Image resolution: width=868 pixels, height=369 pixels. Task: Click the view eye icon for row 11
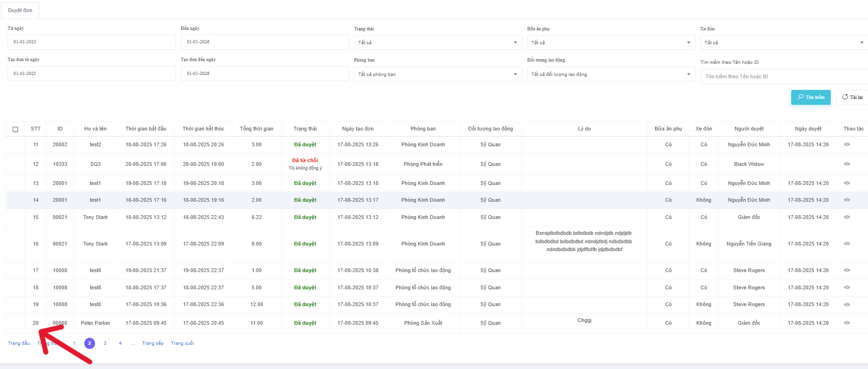[847, 144]
